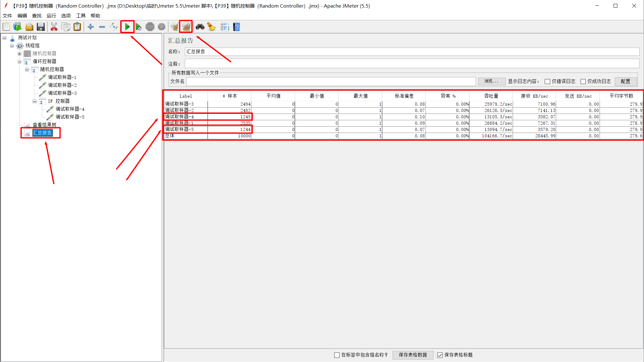
Task: Open the function helper dialog
Action: tap(224, 27)
